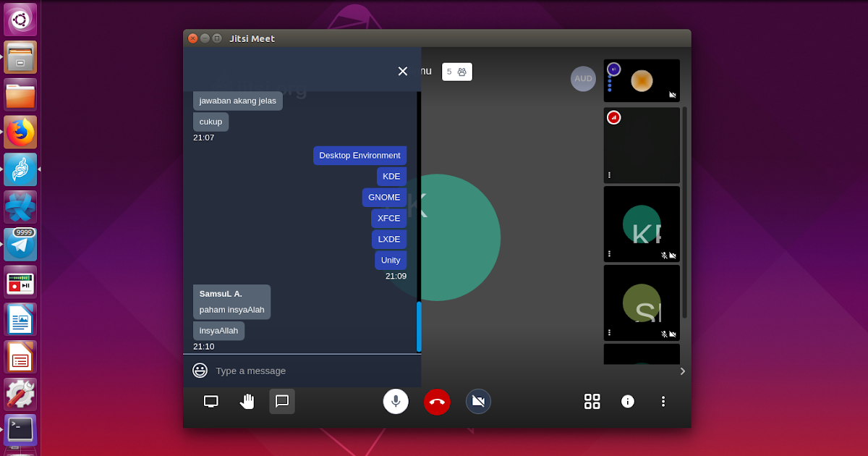Image resolution: width=868 pixels, height=456 pixels.
Task: Collapse the filmstrip with the right chevron
Action: 682,371
